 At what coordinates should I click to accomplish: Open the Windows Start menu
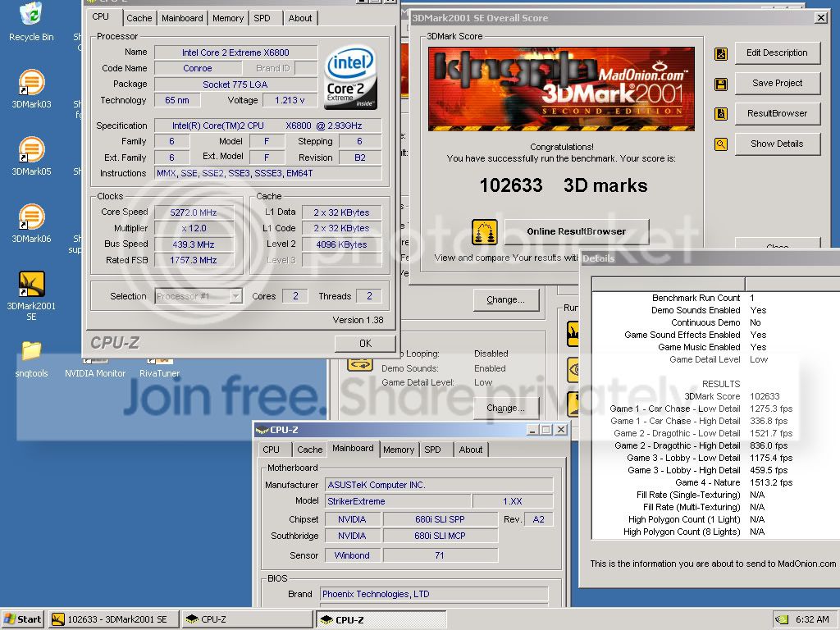tap(22, 619)
